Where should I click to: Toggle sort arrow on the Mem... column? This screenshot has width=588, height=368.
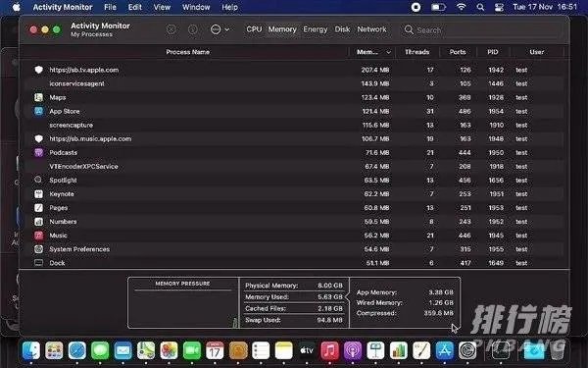click(388, 52)
